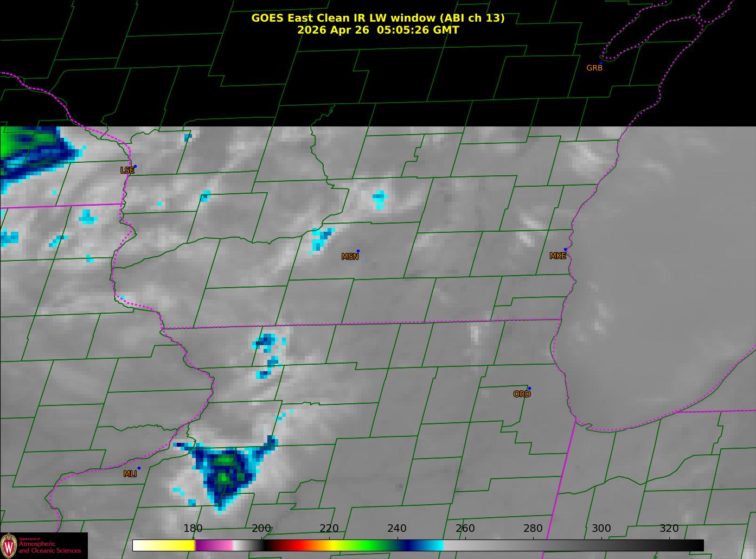The image size is (756, 559).
Task: Click the GRB station marker dot
Action: click(601, 63)
